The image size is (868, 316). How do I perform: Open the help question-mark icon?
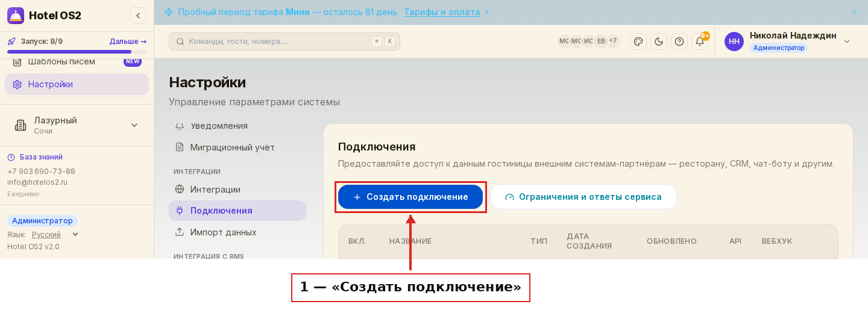pos(679,42)
